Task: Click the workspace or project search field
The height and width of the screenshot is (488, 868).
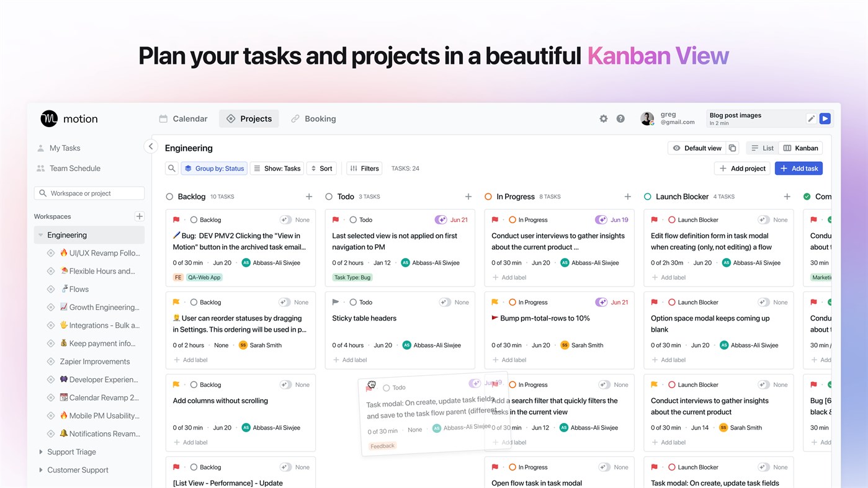Action: pos(89,193)
